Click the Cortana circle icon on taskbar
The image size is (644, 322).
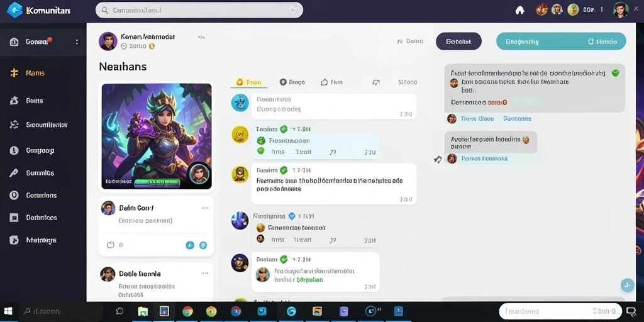coord(120,311)
